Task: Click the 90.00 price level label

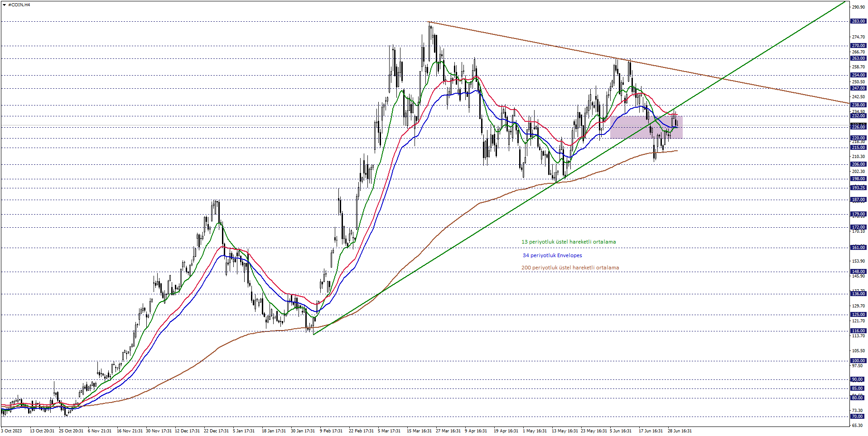Action: (857, 379)
